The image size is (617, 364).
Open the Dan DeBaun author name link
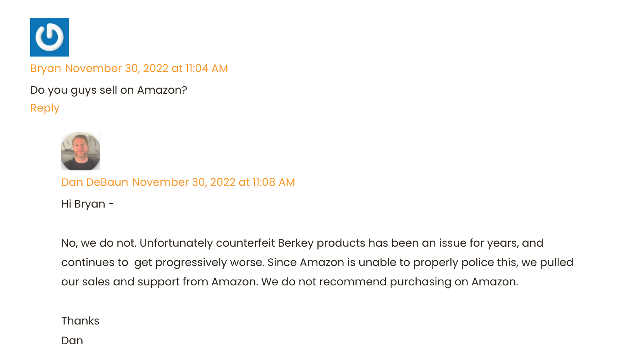(95, 182)
